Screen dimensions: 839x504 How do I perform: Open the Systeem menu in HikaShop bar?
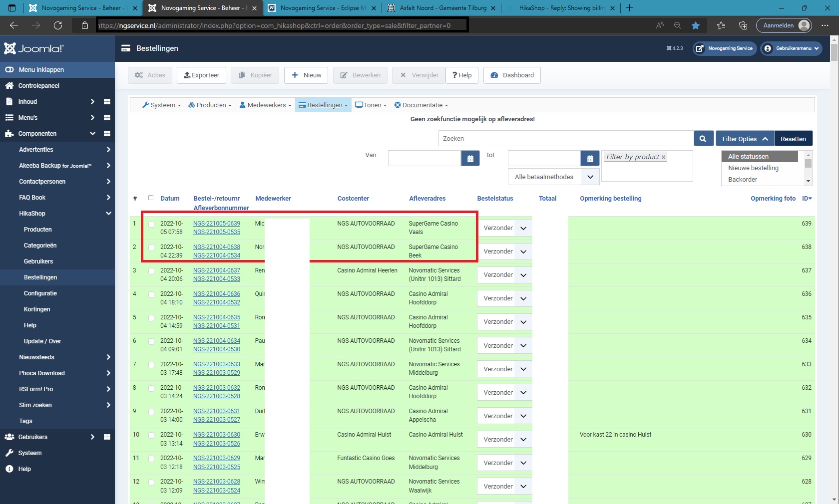(162, 105)
